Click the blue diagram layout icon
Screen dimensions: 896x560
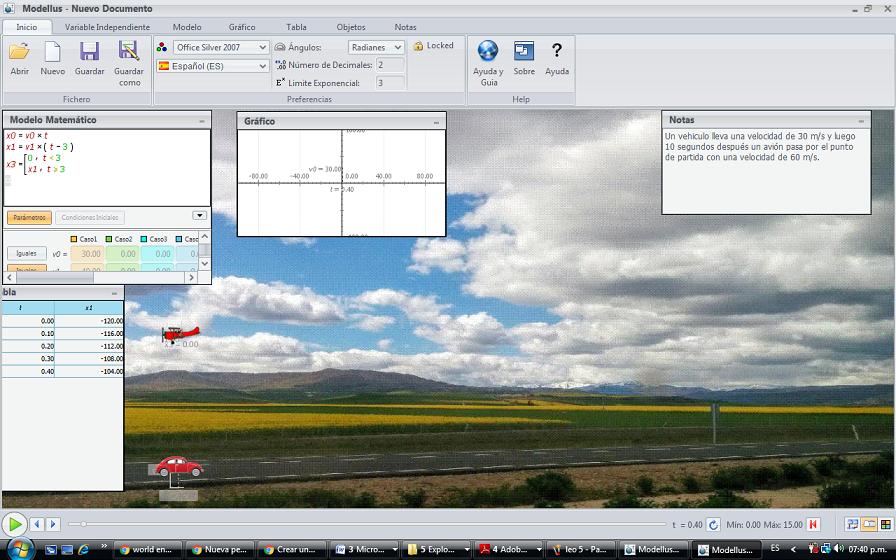point(852,524)
